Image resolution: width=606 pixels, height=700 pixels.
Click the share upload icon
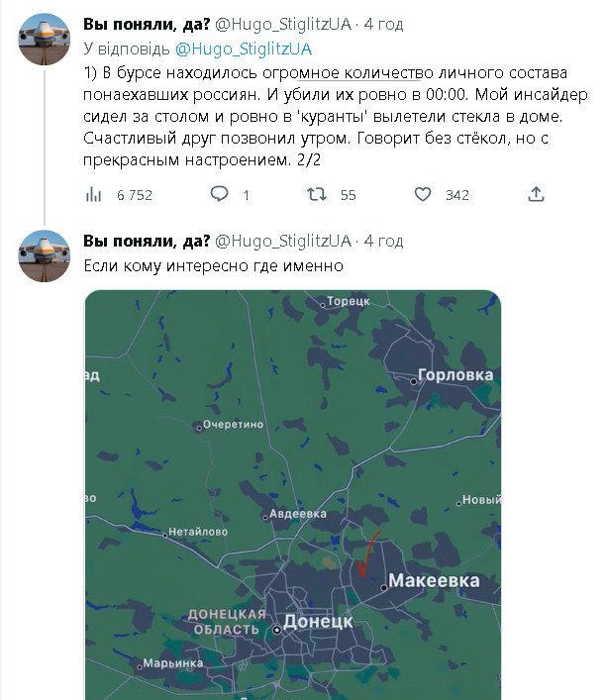[536, 195]
